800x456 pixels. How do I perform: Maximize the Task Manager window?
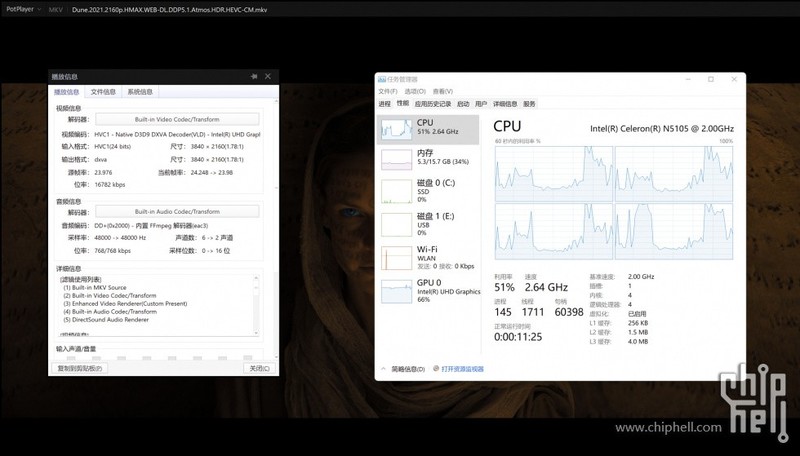pyautogui.click(x=711, y=79)
